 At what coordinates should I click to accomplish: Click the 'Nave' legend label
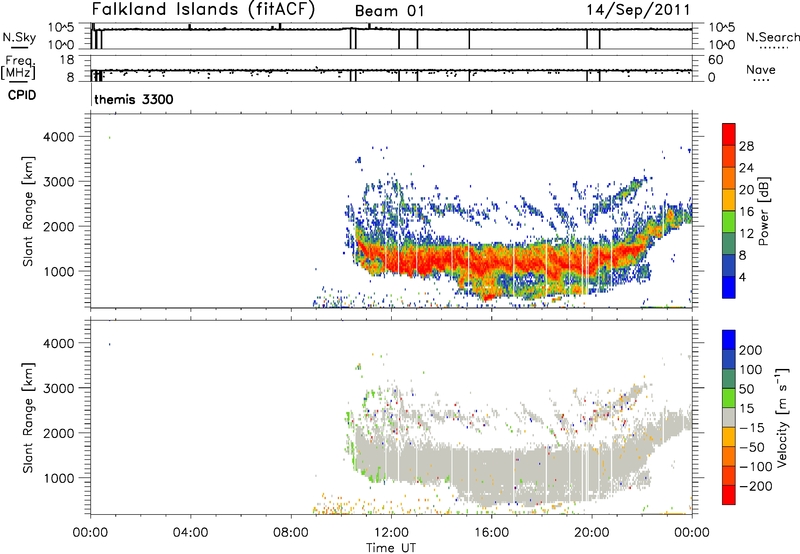pos(760,70)
